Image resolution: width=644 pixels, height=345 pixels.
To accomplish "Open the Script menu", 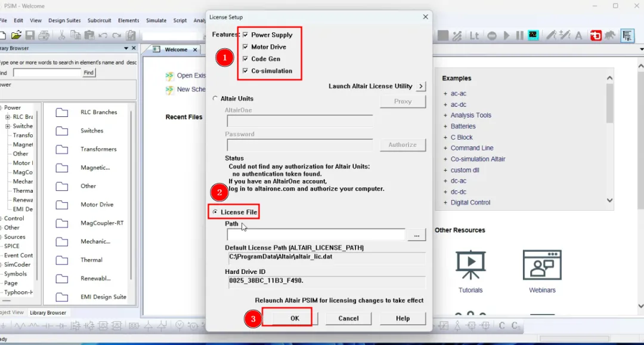I will [180, 20].
